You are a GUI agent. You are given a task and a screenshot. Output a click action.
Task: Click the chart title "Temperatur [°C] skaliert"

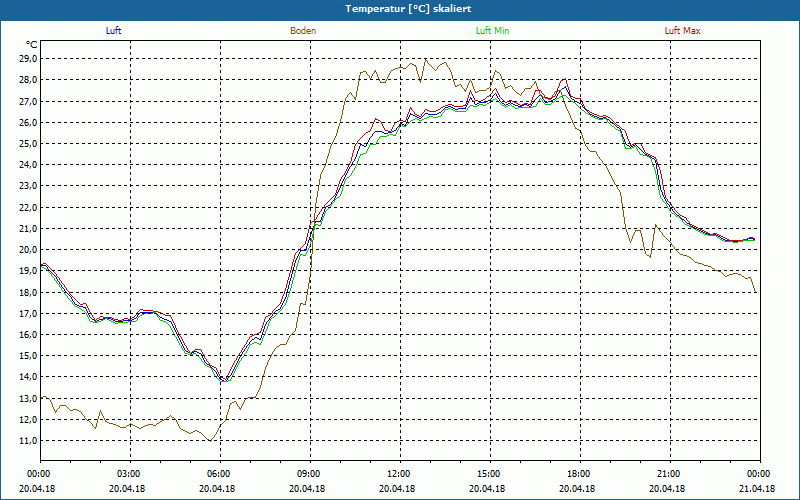click(x=408, y=9)
